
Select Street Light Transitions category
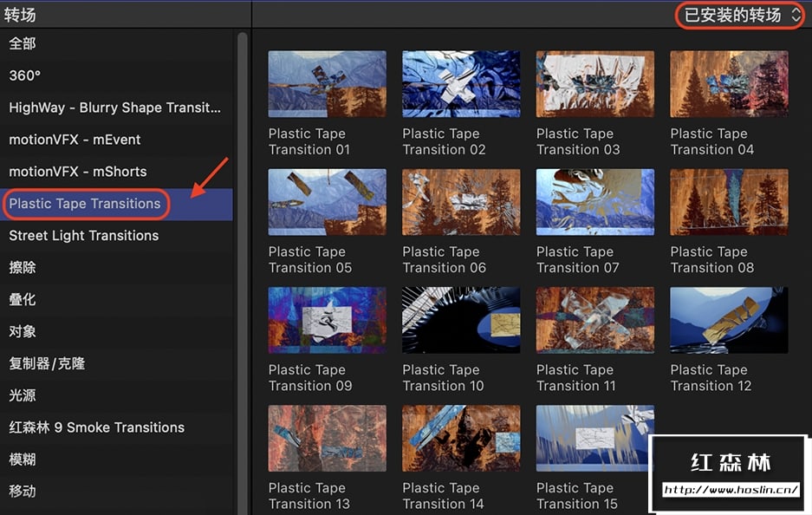click(x=116, y=236)
